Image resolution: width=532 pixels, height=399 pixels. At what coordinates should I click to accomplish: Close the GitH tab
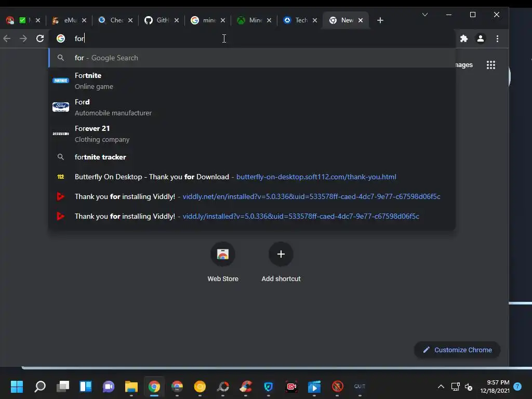177,20
